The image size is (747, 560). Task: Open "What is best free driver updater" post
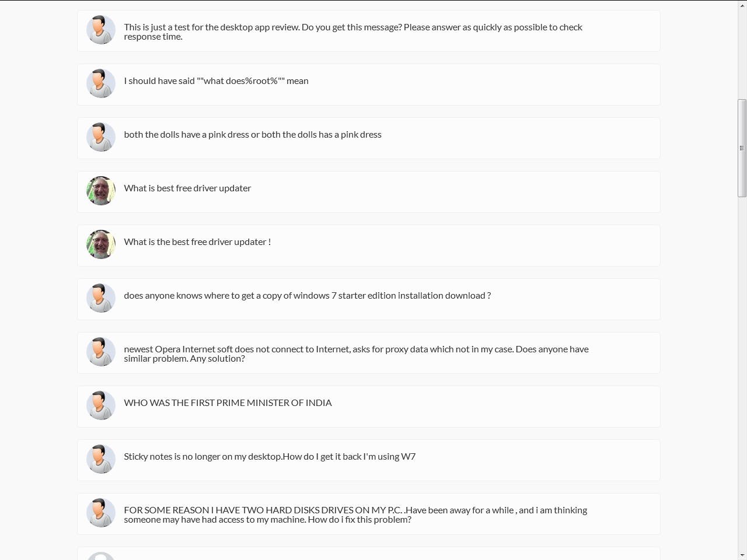tap(187, 188)
